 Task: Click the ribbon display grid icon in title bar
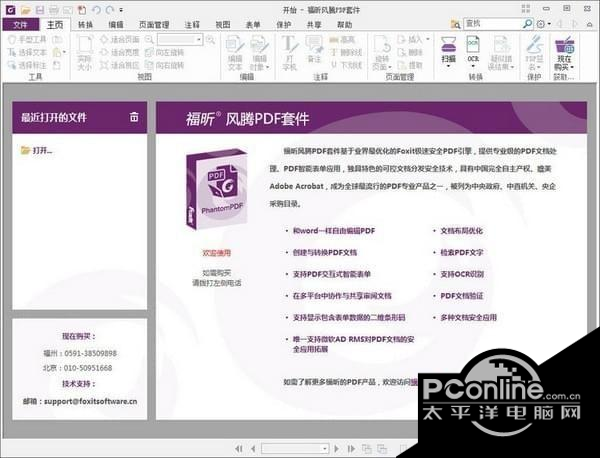526,9
